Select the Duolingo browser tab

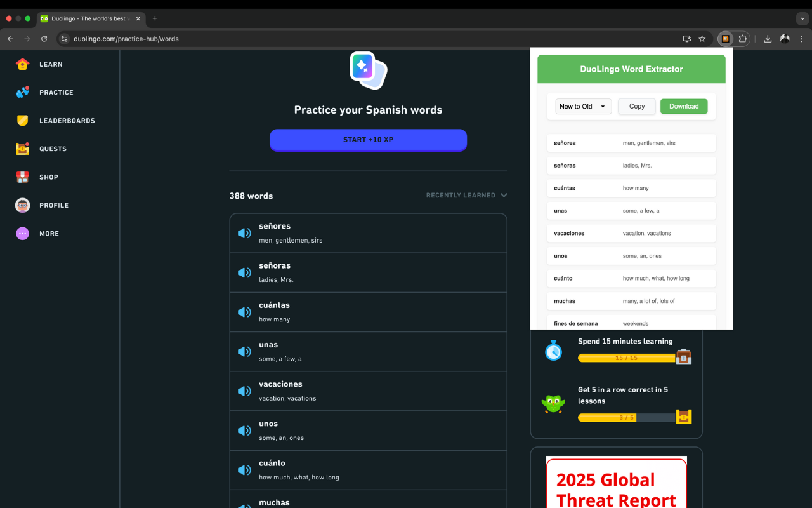pos(90,18)
